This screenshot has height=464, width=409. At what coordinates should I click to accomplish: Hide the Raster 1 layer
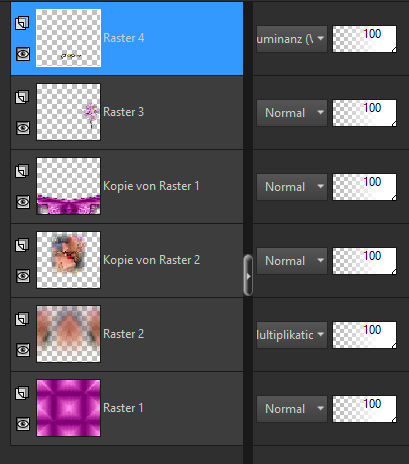tap(23, 424)
